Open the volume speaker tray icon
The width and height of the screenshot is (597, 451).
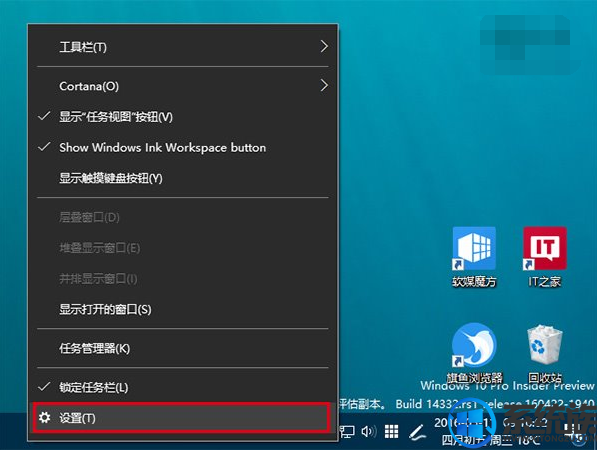pyautogui.click(x=369, y=432)
